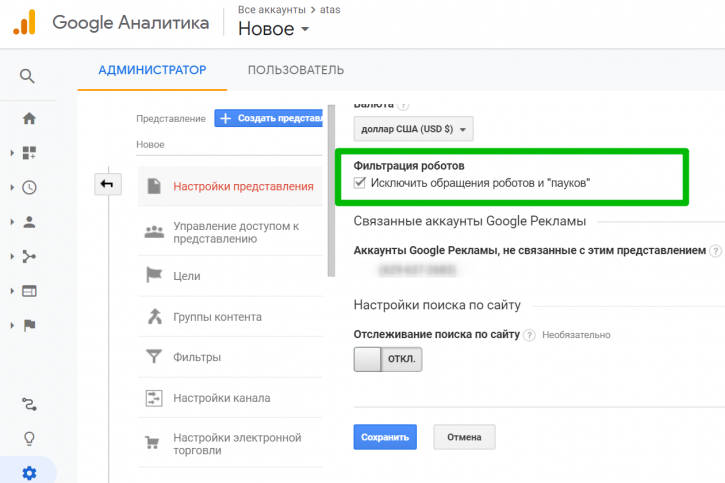Expand Customization section arrow in sidebar

12,153
